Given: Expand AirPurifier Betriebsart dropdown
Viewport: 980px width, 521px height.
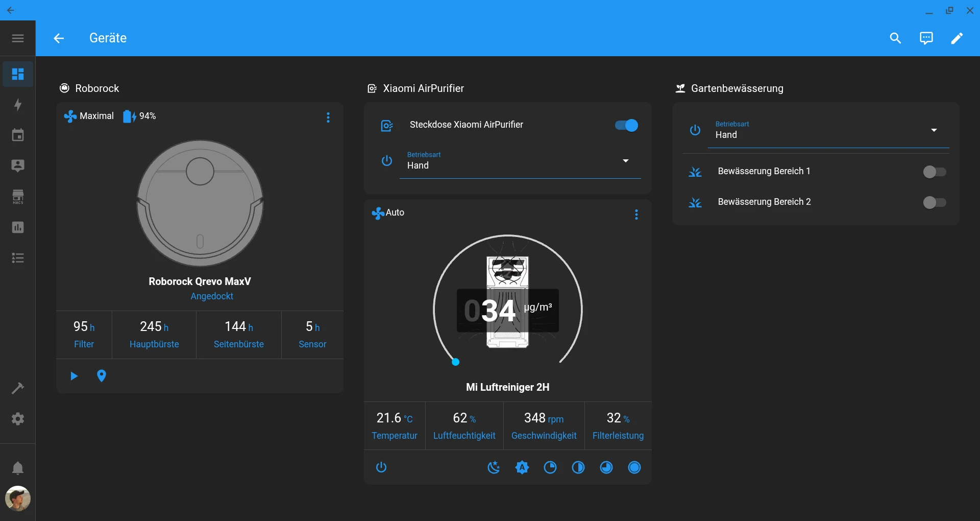Looking at the screenshot, I should [520, 161].
